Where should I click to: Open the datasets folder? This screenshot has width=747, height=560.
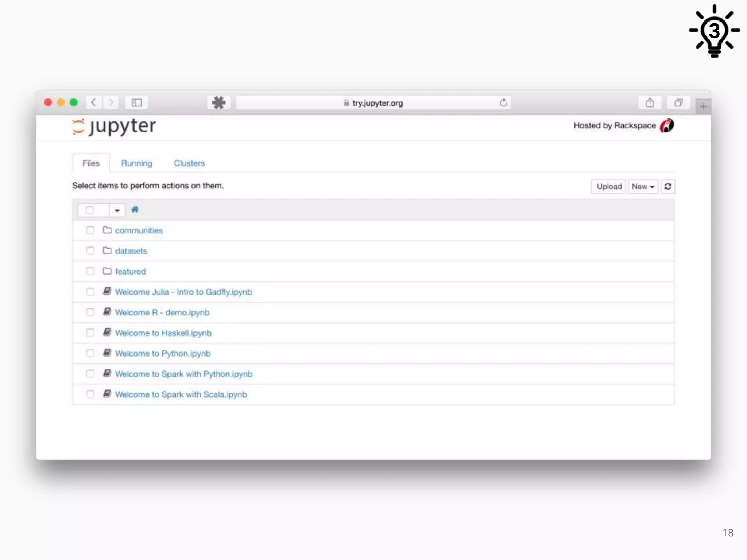tap(131, 251)
